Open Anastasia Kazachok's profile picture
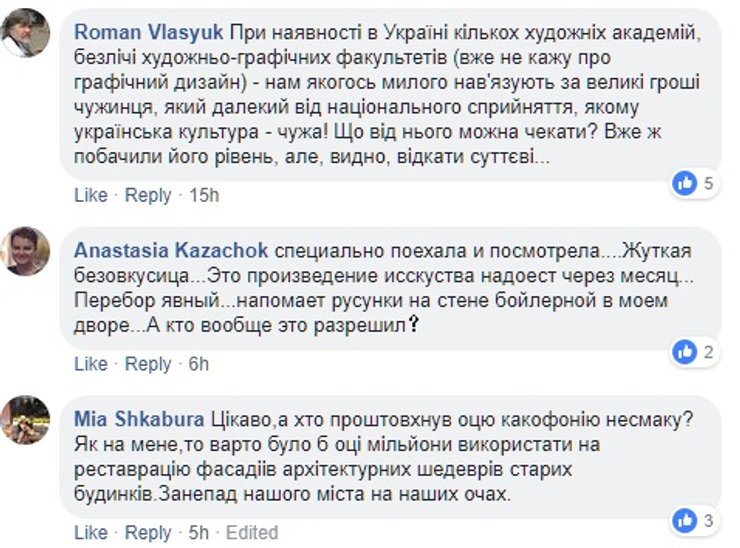740x548 pixels. 25,250
